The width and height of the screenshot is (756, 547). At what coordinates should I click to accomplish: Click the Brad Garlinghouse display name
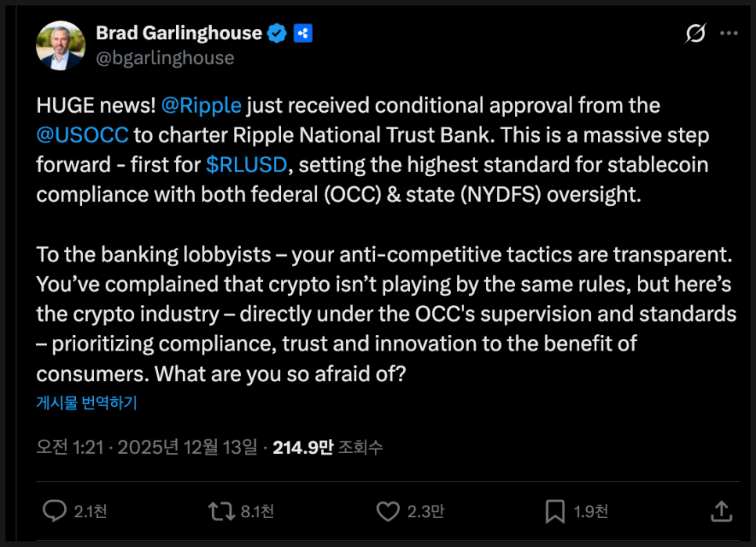pyautogui.click(x=178, y=33)
